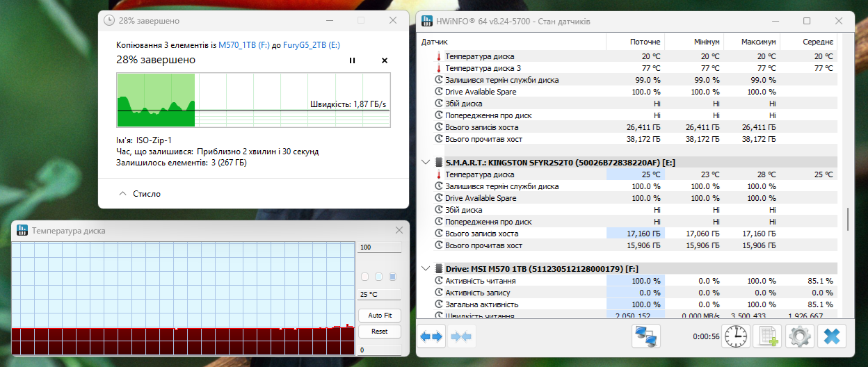Viewport: 868px width, 367px height.
Task: Collapse the Drive: MSI M570 1TB section chevron
Action: (x=426, y=268)
